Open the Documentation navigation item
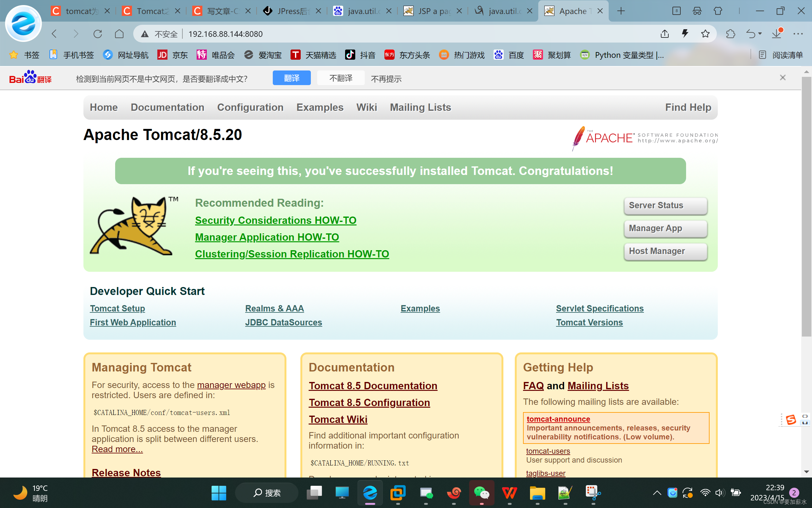This screenshot has height=508, width=812. click(167, 107)
